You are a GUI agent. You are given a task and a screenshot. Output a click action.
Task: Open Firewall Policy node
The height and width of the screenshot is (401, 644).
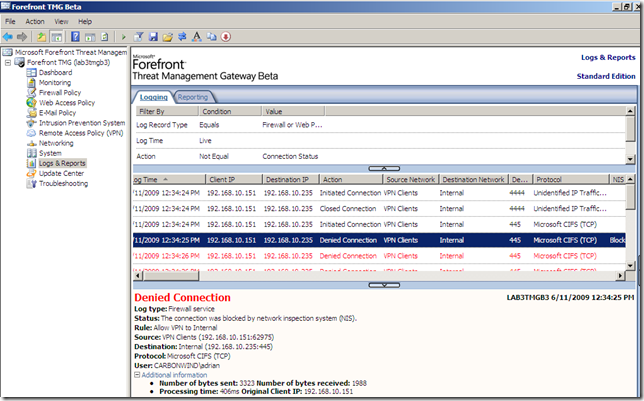60,92
